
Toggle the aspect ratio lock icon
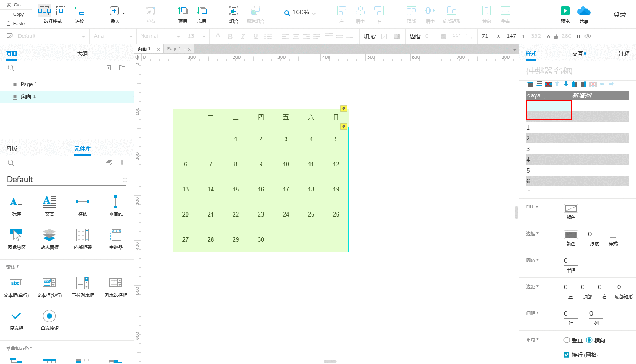click(556, 36)
